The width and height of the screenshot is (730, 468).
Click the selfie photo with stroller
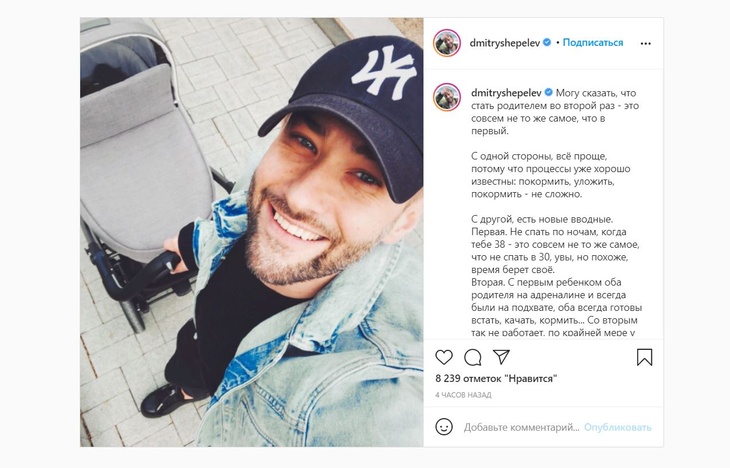pos(251,232)
